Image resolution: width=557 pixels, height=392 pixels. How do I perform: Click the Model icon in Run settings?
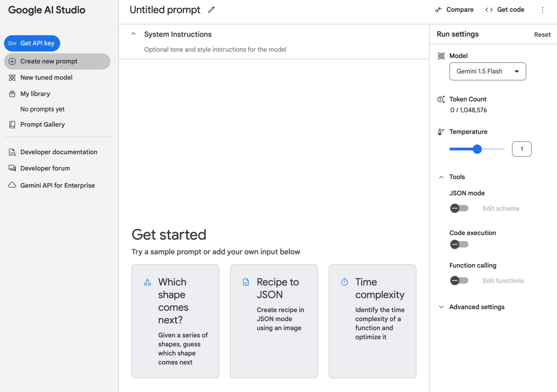(441, 56)
